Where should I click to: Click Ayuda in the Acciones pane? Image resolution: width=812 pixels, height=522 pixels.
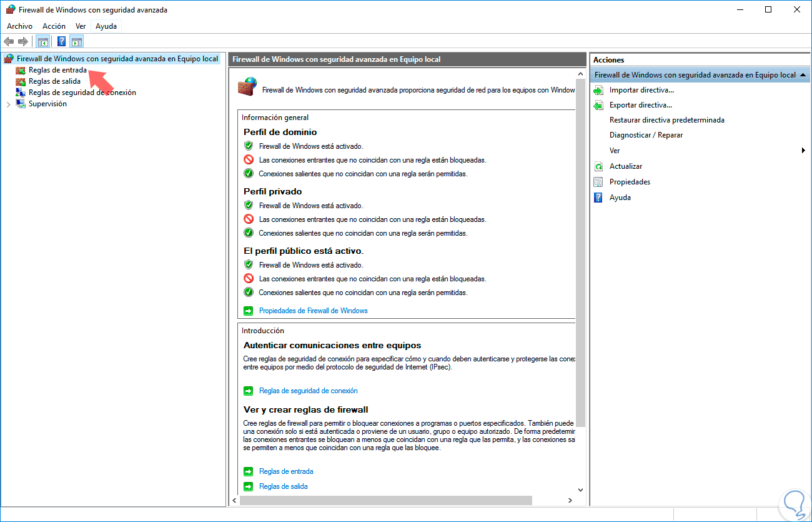coord(620,198)
